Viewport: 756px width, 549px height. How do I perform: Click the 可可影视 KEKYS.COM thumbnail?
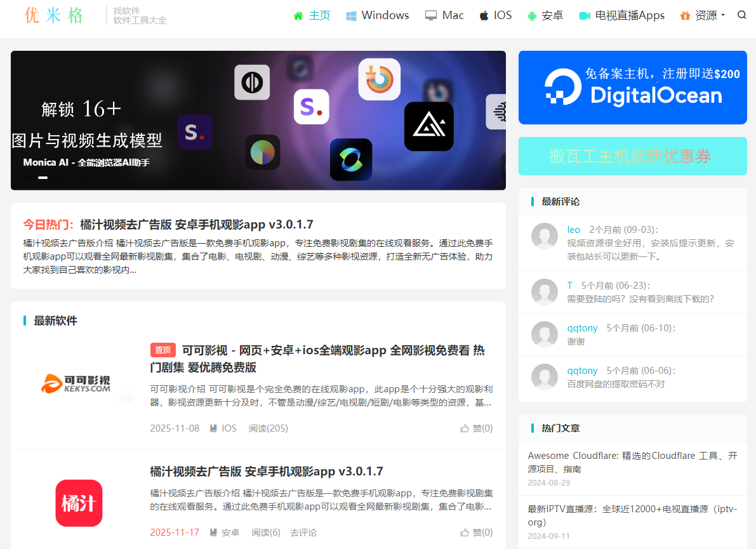pyautogui.click(x=76, y=383)
